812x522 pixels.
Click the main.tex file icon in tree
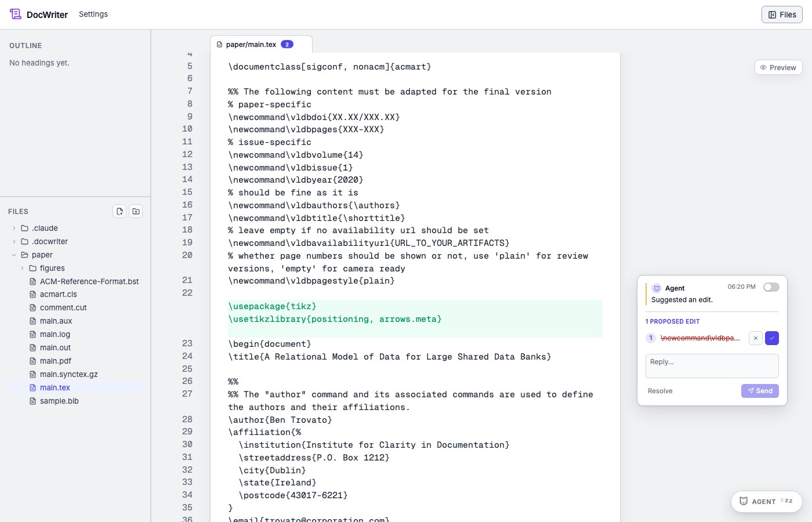click(33, 387)
